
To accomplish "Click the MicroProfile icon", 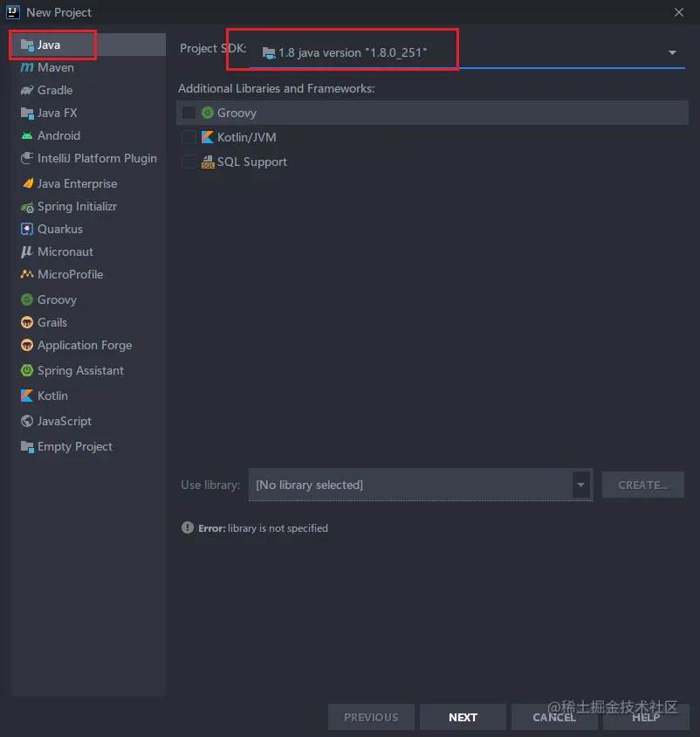I will [27, 274].
